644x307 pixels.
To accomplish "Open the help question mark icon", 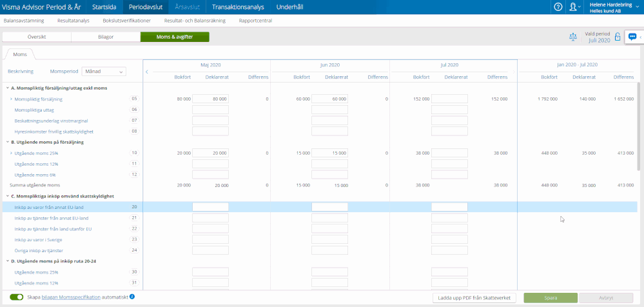I will [x=558, y=6].
